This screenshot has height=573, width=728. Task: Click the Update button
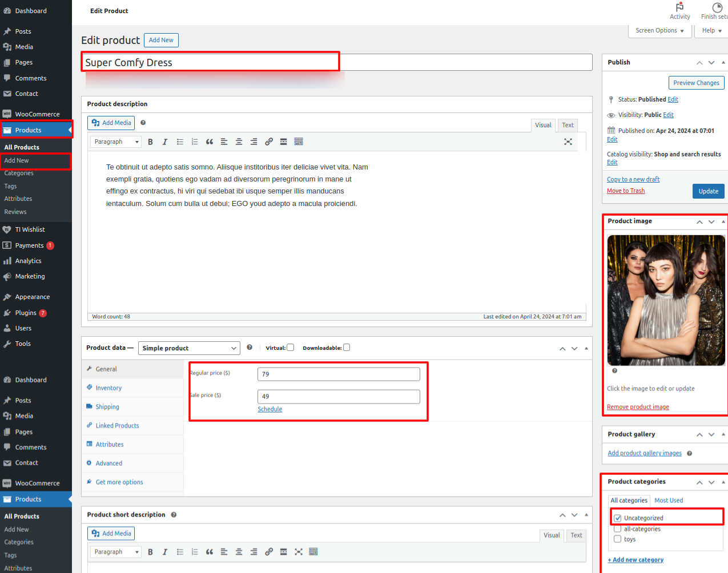point(708,191)
